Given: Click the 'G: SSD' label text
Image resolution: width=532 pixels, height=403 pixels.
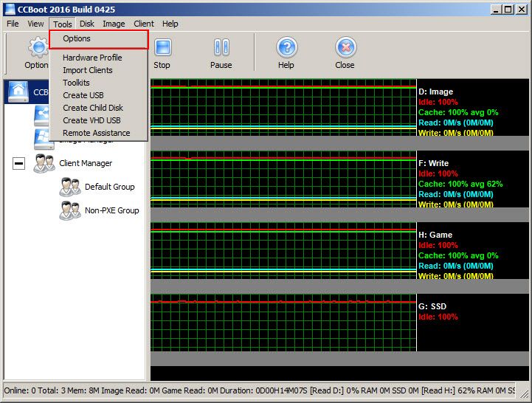Looking at the screenshot, I should click(x=432, y=306).
